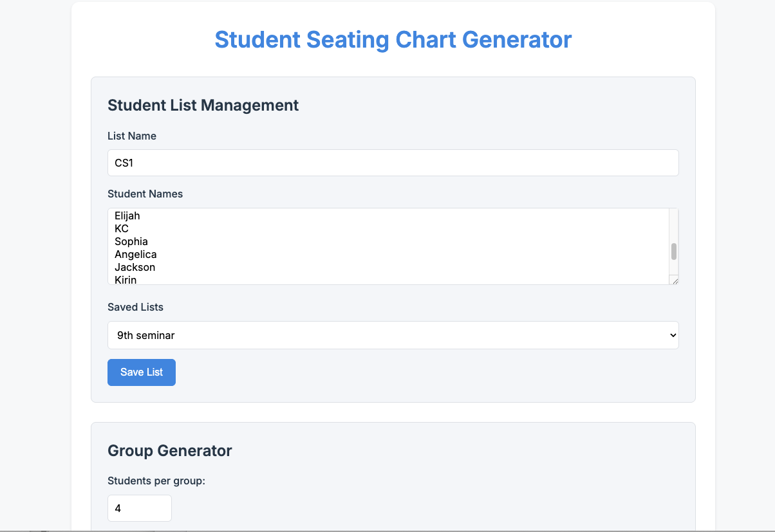The image size is (775, 532).
Task: Click the List Name input containing CS1
Action: (x=393, y=163)
